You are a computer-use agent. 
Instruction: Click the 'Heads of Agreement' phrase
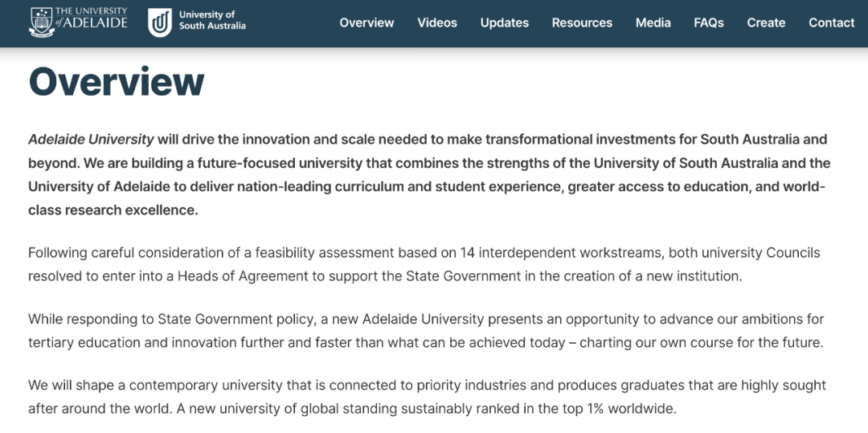tap(243, 276)
